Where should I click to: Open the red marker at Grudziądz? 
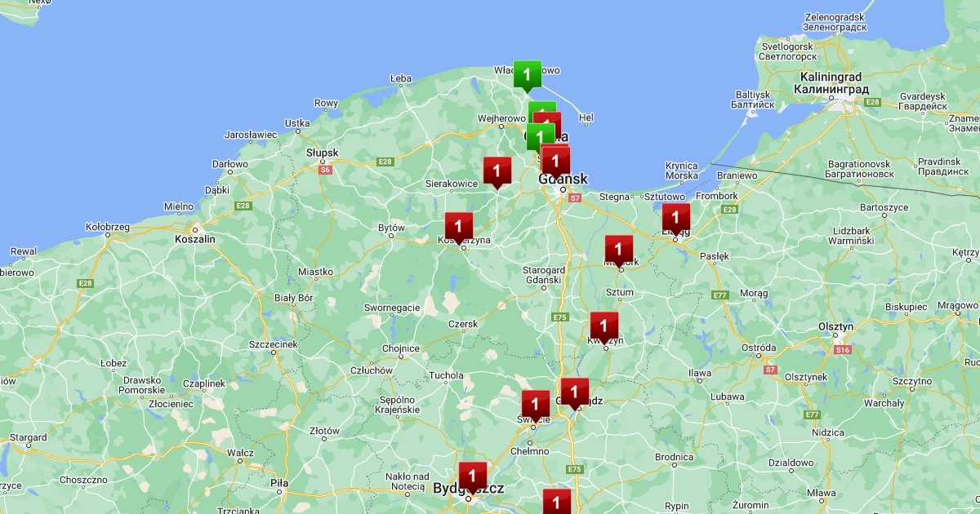tap(574, 392)
